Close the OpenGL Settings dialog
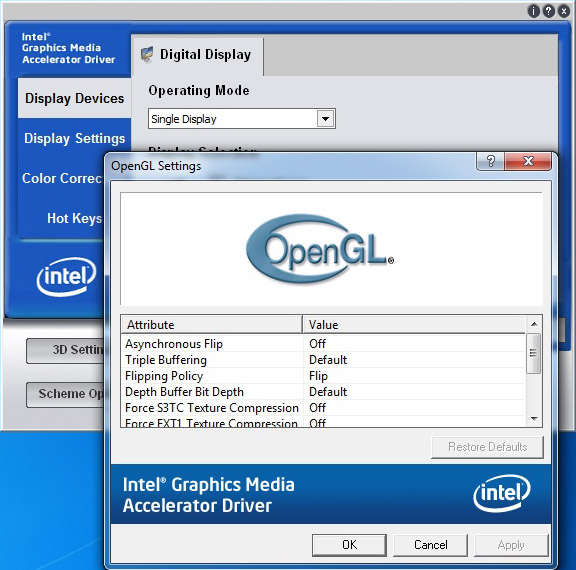The height and width of the screenshot is (570, 576). [528, 161]
